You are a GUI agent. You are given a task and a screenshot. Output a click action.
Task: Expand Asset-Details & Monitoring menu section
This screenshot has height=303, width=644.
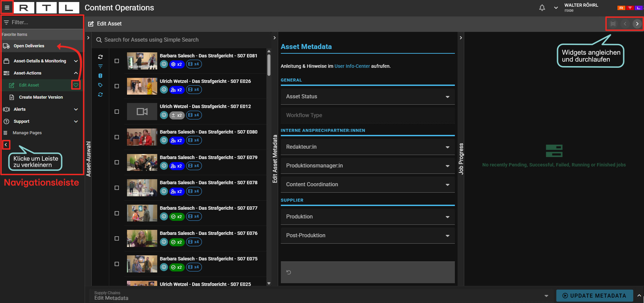(x=40, y=61)
